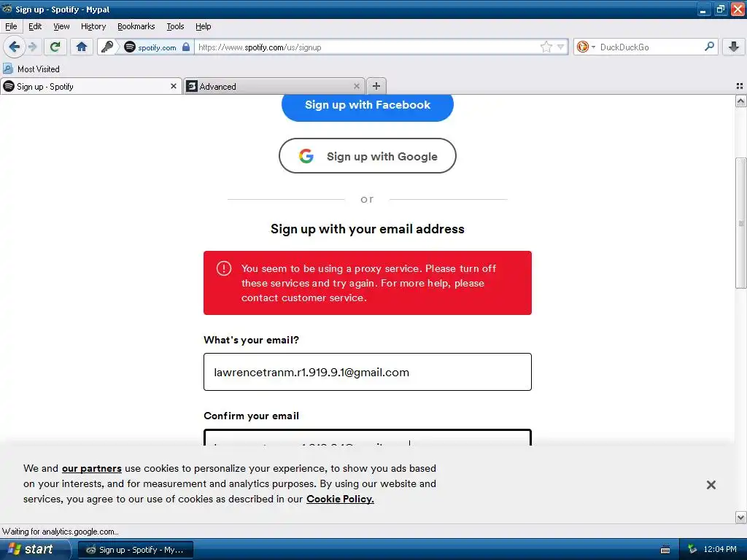
Task: Open the Windows start menu
Action: click(x=35, y=549)
